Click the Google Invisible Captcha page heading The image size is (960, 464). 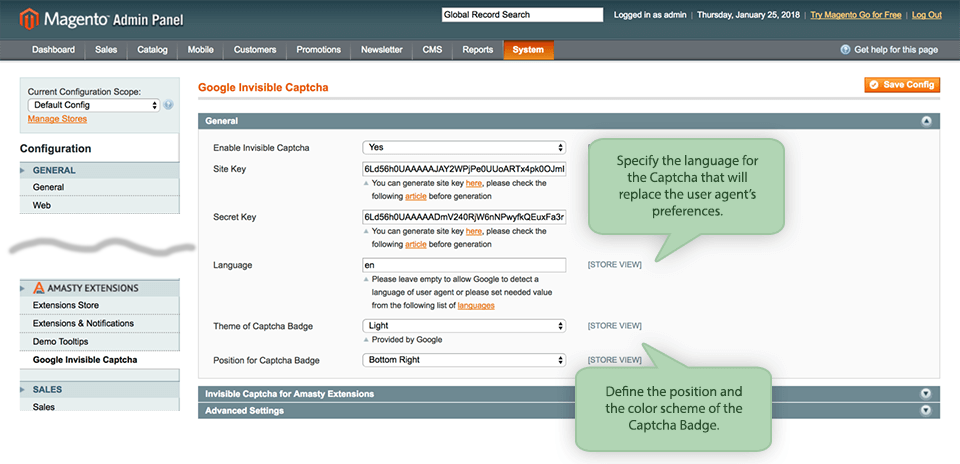point(263,88)
